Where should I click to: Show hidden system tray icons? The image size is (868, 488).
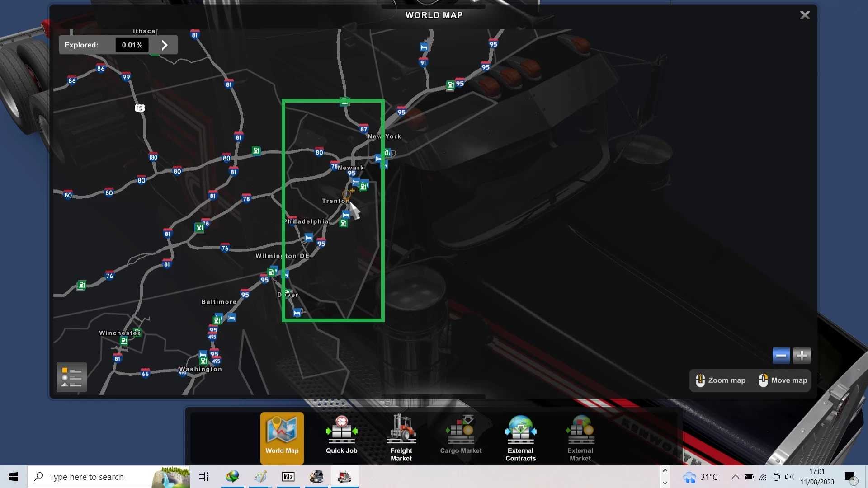(x=735, y=477)
